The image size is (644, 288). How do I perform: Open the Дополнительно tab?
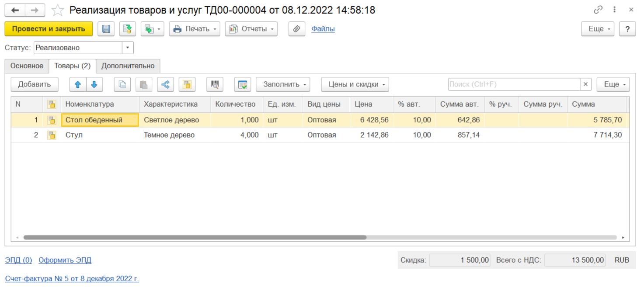pos(128,66)
